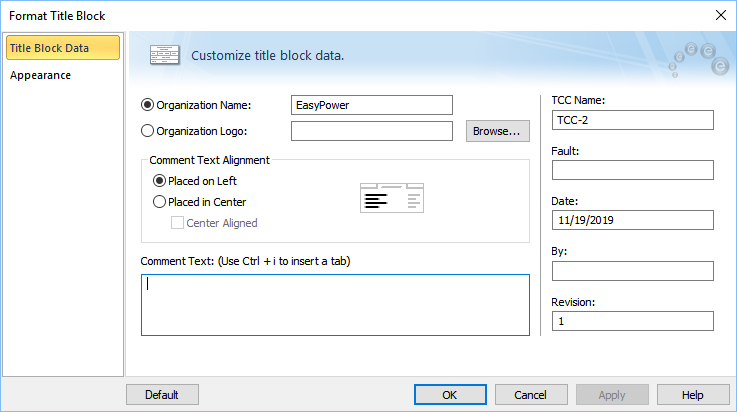Click the Date field showing 11/19/2019

(633, 220)
